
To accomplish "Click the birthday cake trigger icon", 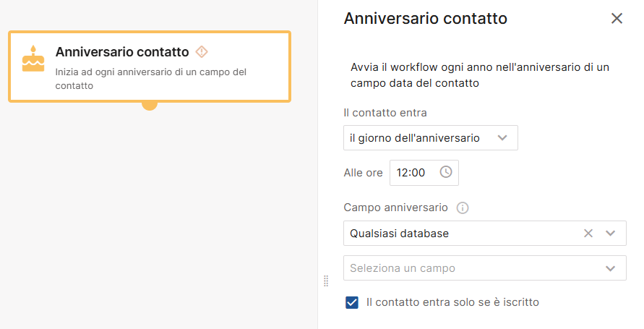I will [32, 59].
